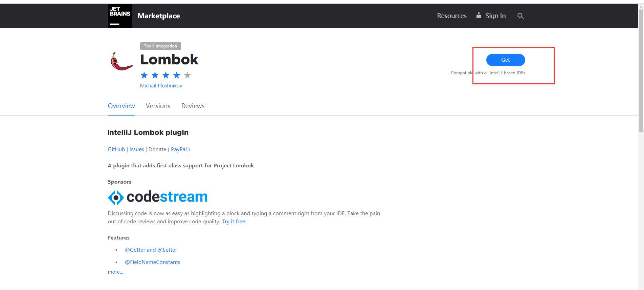Open the Marketplace home link
The image size is (644, 290).
159,16
